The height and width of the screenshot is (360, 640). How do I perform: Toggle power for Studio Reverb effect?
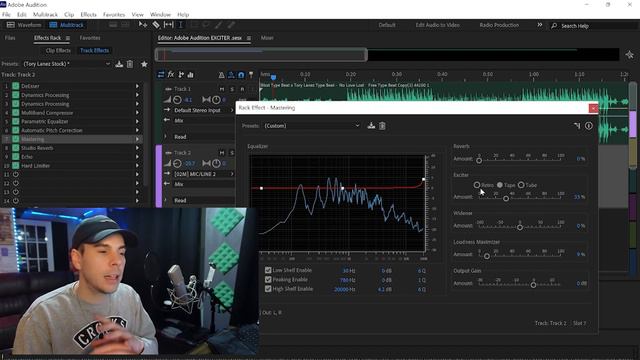[16, 148]
